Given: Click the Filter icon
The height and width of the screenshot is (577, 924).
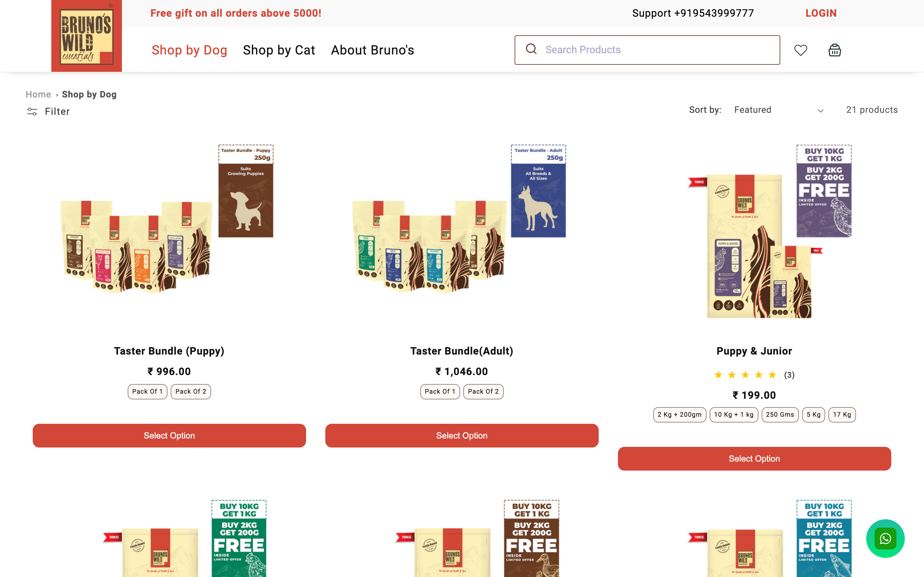Looking at the screenshot, I should [x=32, y=112].
